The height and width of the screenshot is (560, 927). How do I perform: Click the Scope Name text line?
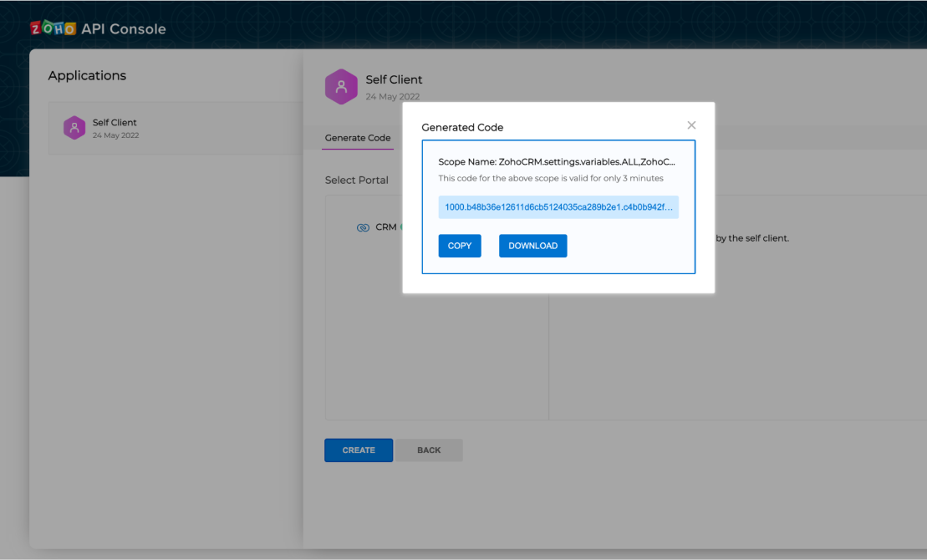[557, 161]
